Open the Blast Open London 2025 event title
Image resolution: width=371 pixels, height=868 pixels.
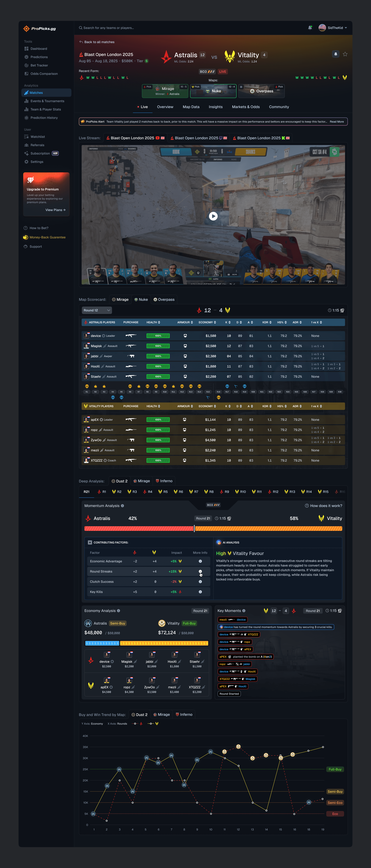pyautogui.click(x=109, y=55)
